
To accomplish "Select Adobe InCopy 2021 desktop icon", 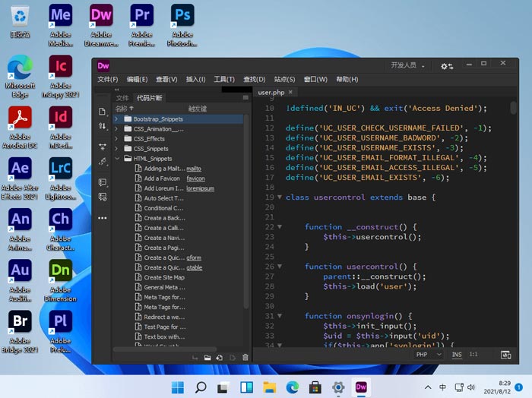I will (60, 76).
